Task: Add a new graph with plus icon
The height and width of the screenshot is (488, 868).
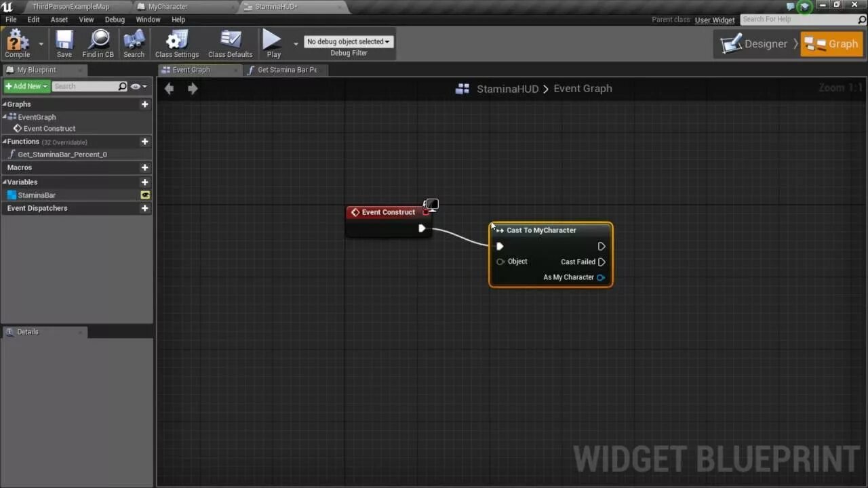Action: pos(144,104)
